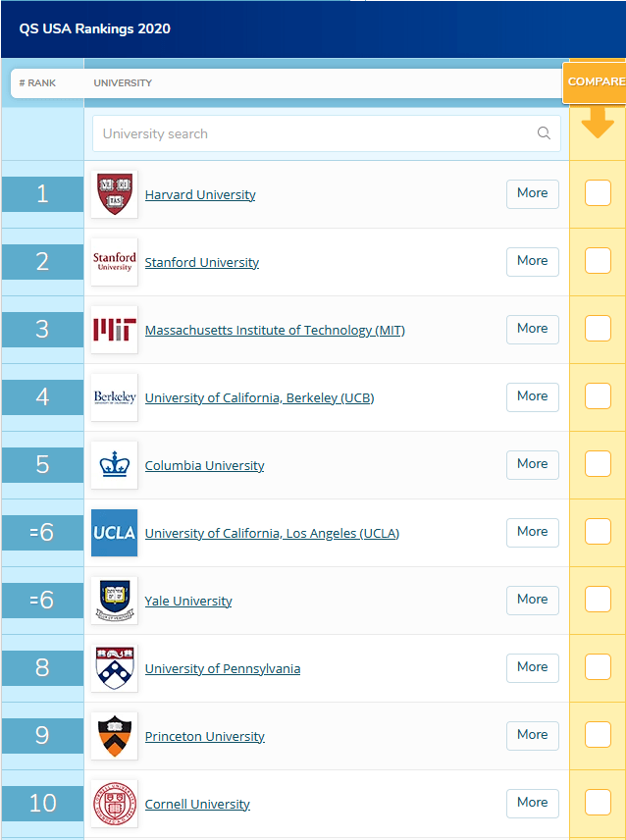Expand More details for Stanford University

[x=532, y=261]
